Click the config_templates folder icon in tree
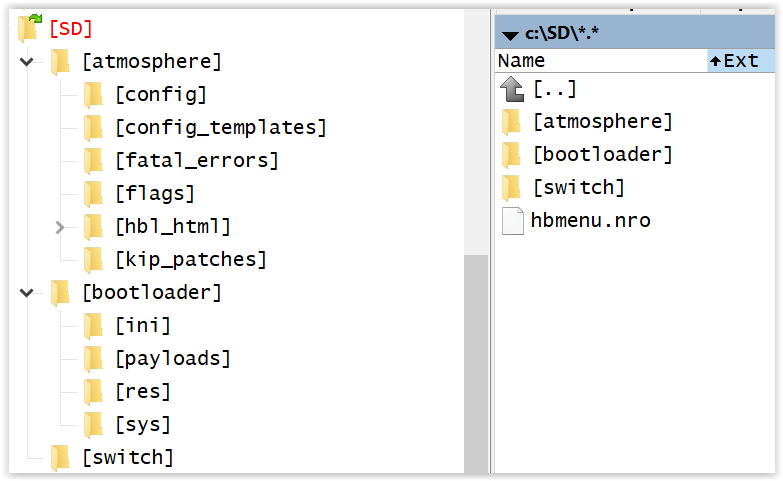Image resolution: width=783 pixels, height=481 pixels. coord(93,127)
